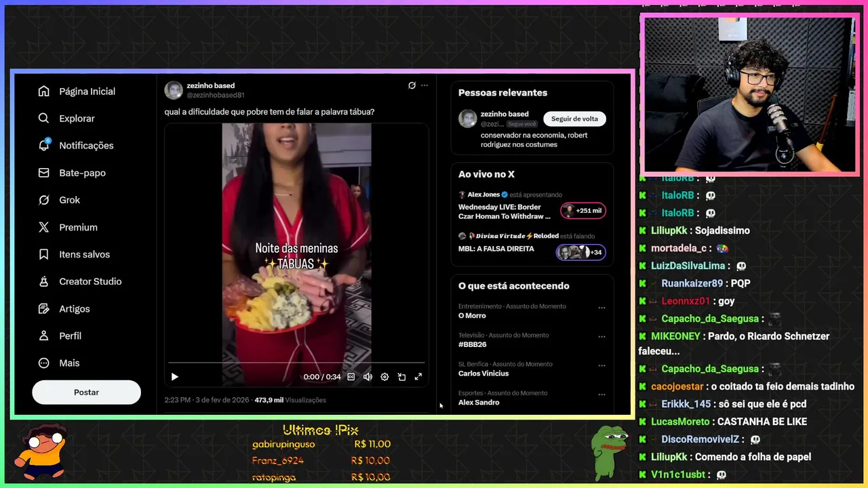Click the video progress bar

tap(296, 363)
